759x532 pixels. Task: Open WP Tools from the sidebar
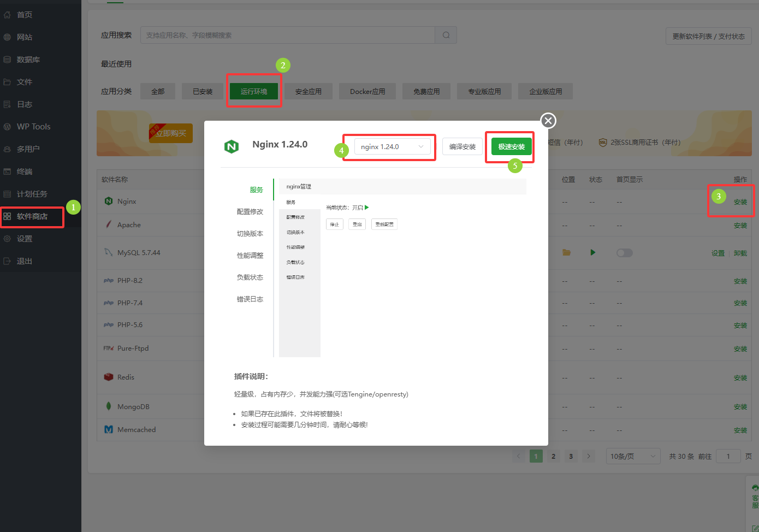[33, 127]
